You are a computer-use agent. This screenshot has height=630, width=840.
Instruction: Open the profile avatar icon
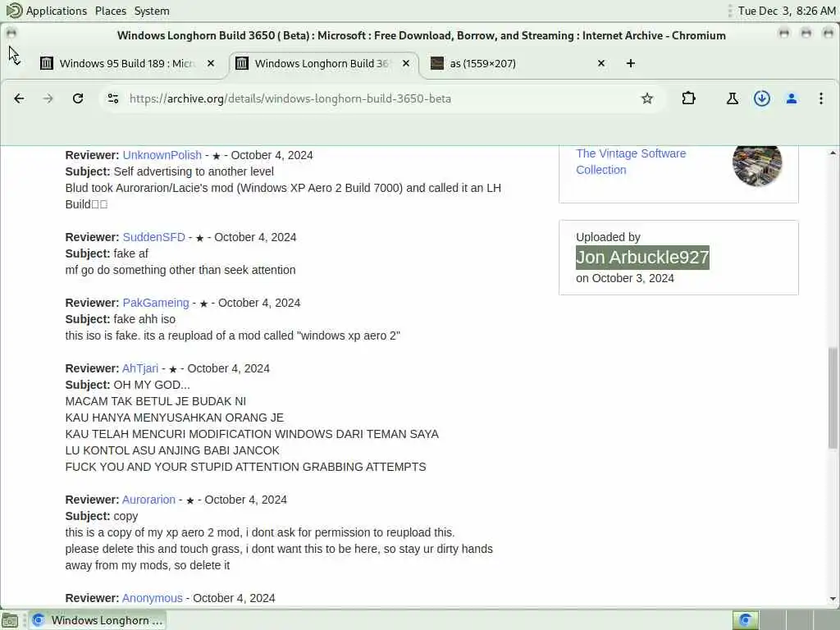coord(792,98)
